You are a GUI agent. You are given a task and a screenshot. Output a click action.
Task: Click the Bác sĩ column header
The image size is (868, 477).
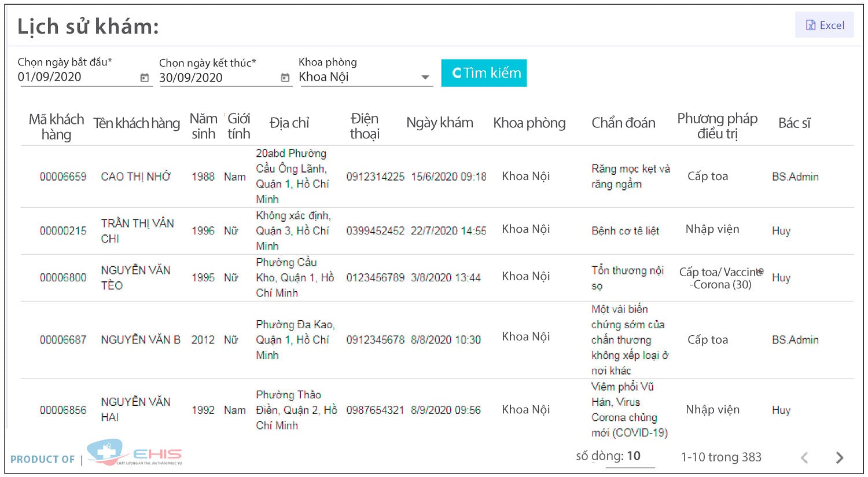pos(794,123)
